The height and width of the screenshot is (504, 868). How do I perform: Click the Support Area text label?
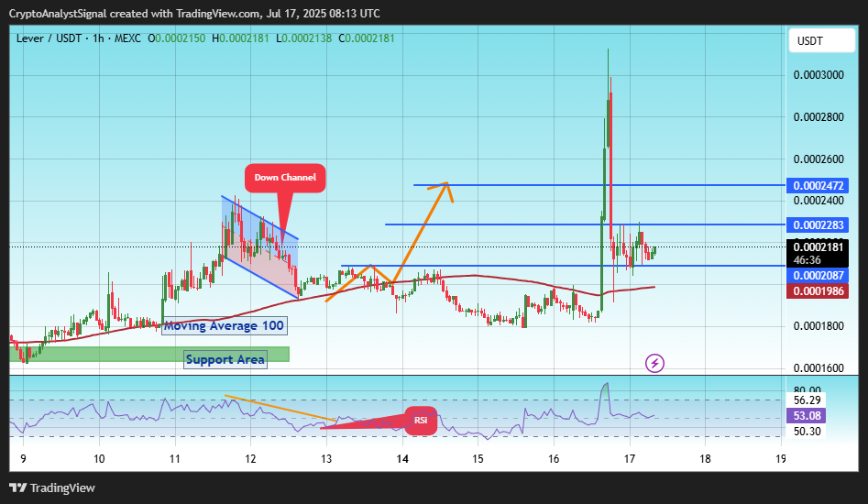225,359
